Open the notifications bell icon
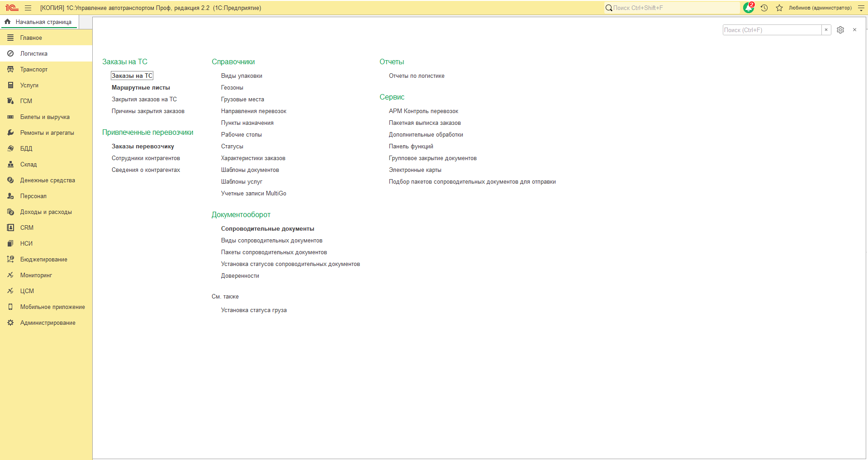This screenshot has width=868, height=460. click(749, 8)
